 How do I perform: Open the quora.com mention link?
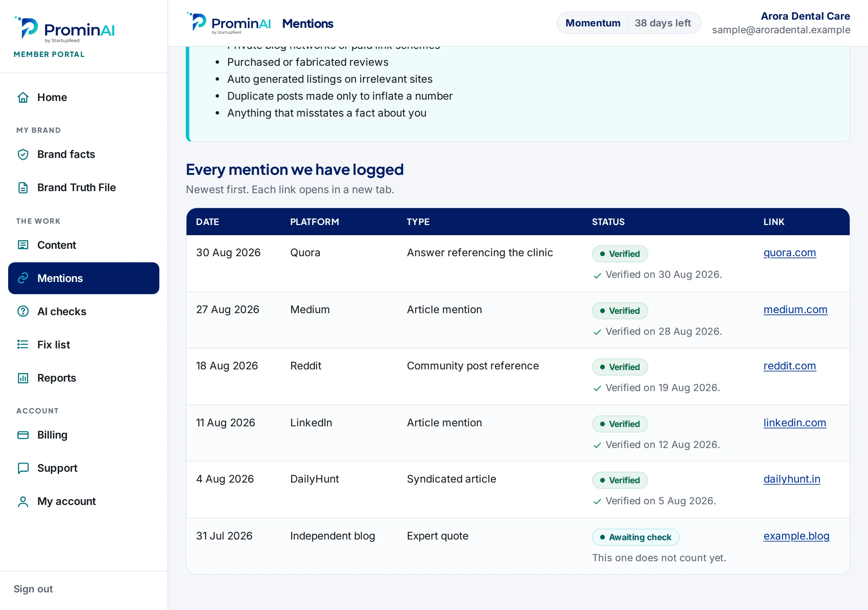[x=790, y=252]
